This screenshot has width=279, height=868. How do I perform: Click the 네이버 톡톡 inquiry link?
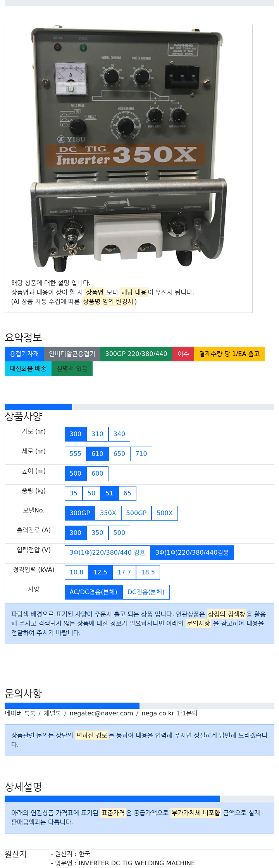pyautogui.click(x=20, y=713)
